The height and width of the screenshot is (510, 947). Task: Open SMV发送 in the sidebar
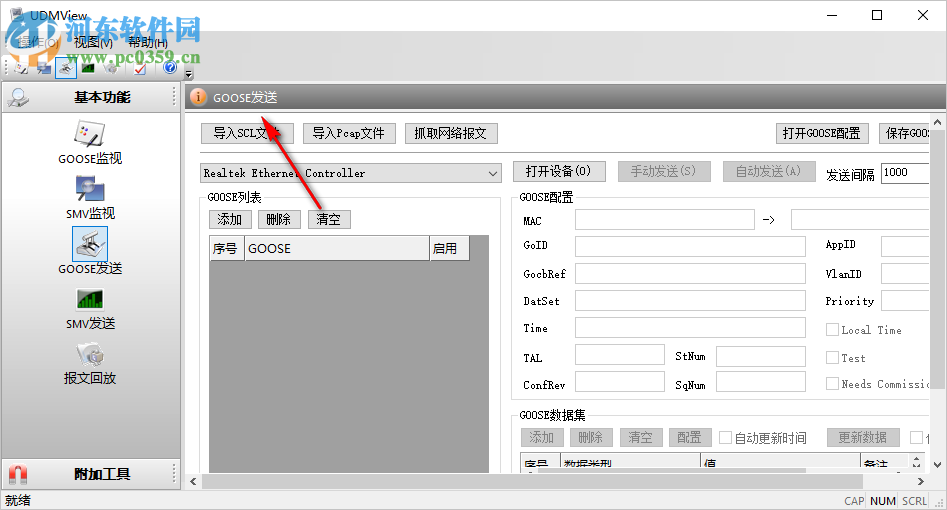click(90, 309)
